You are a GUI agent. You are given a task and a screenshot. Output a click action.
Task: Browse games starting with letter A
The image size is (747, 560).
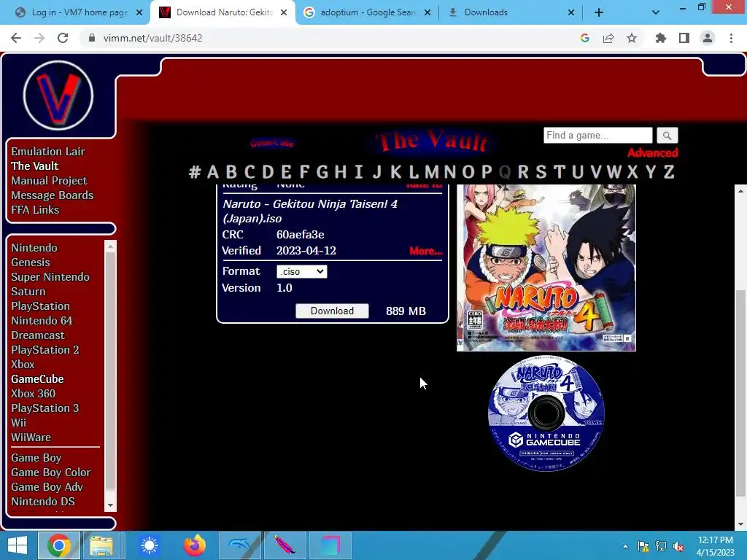tap(212, 171)
